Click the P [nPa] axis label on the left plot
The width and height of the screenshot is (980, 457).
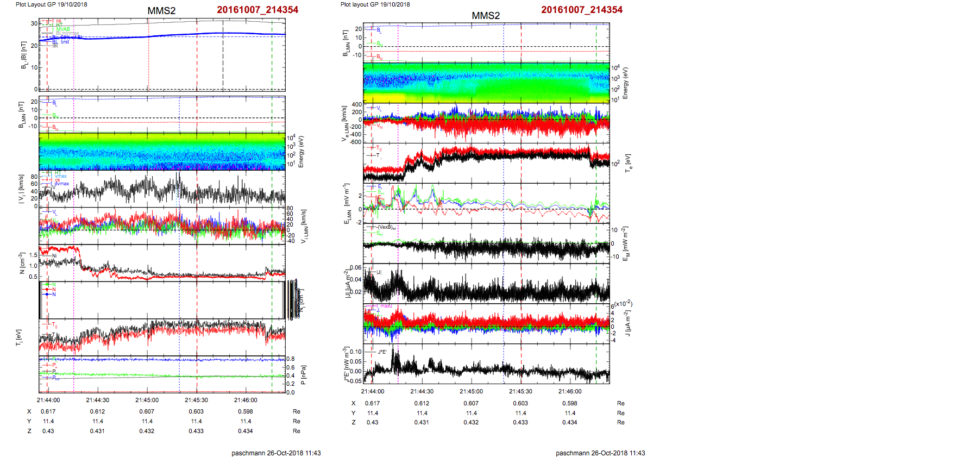(x=303, y=375)
